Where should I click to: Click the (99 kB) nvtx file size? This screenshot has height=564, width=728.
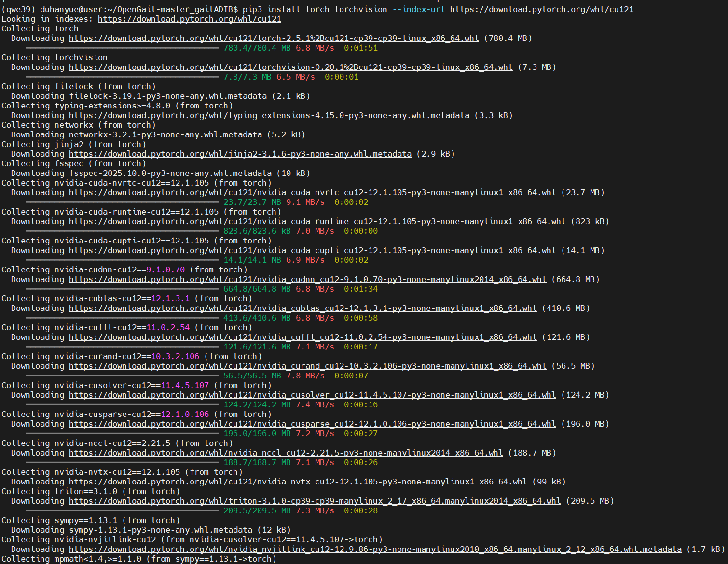pyautogui.click(x=549, y=482)
